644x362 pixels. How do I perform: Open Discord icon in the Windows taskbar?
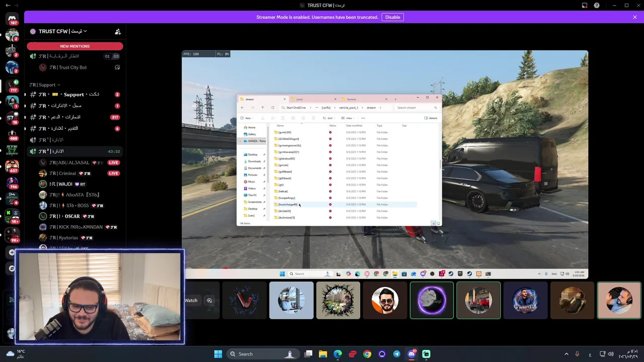point(412,354)
